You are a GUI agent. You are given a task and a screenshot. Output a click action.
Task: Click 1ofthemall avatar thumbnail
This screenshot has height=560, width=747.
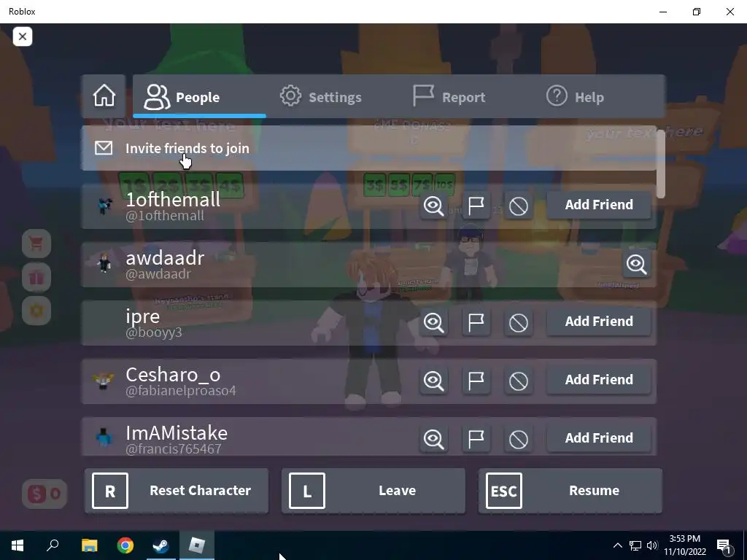pyautogui.click(x=104, y=206)
